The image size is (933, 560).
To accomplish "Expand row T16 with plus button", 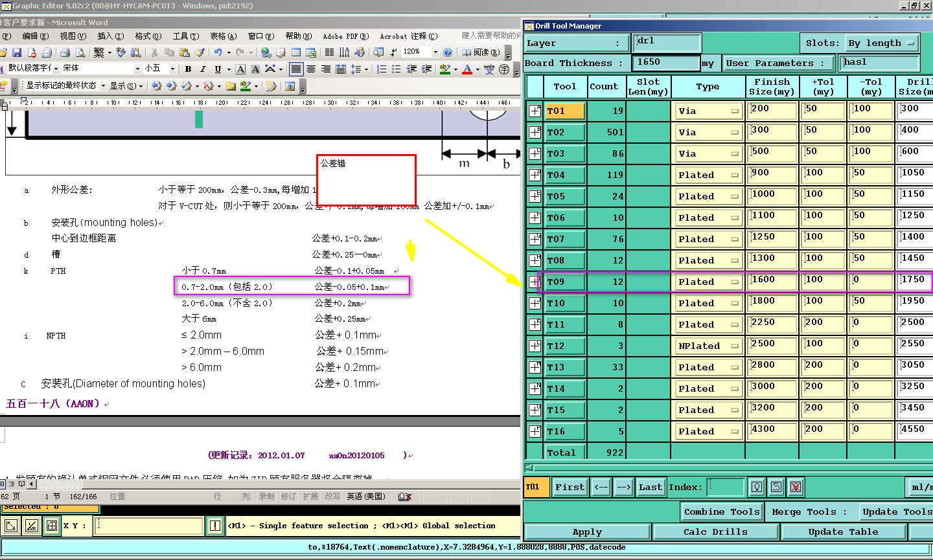I will (x=535, y=431).
